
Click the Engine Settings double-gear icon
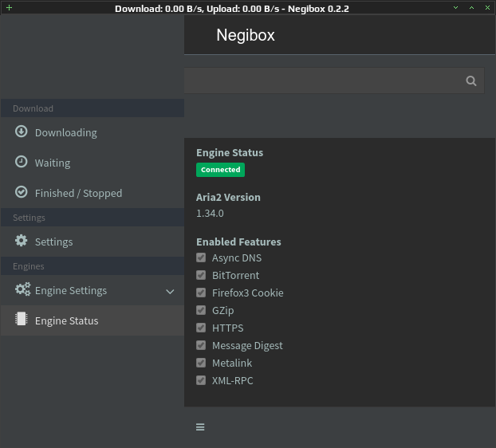(x=23, y=289)
